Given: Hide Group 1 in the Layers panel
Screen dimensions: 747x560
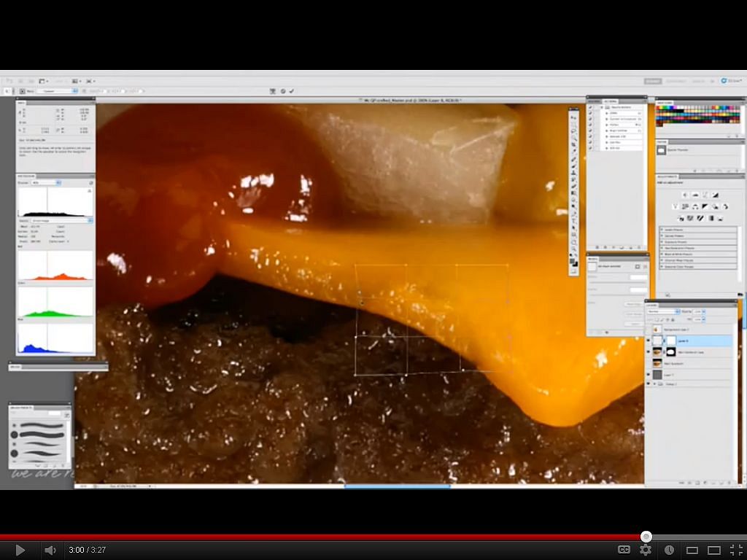Looking at the screenshot, I should pos(648,384).
